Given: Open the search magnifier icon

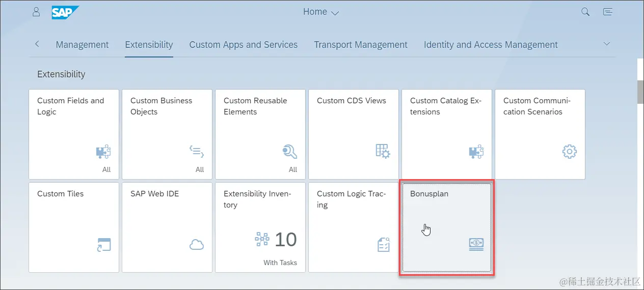Looking at the screenshot, I should 585,12.
